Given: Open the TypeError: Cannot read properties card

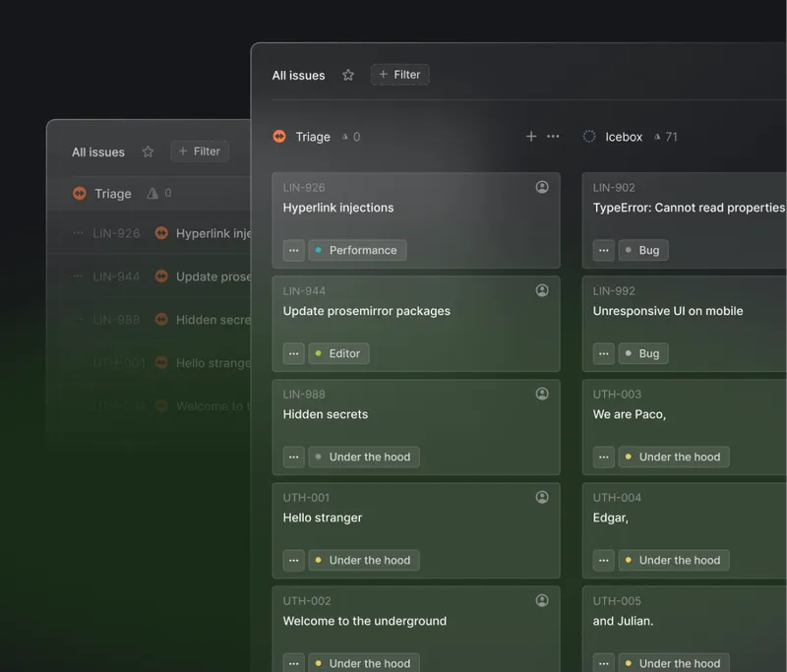Looking at the screenshot, I should (685, 220).
